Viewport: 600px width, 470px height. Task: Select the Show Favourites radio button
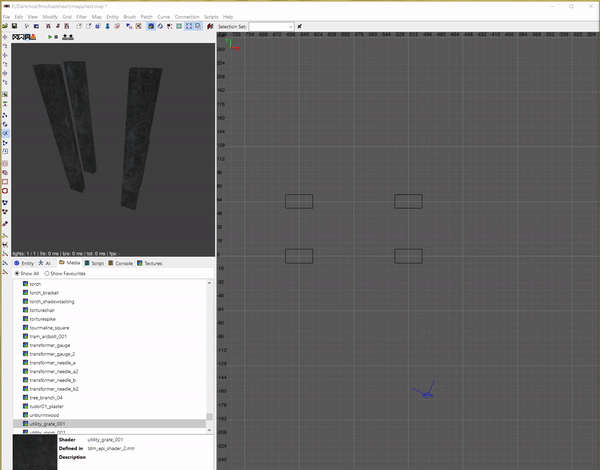47,273
